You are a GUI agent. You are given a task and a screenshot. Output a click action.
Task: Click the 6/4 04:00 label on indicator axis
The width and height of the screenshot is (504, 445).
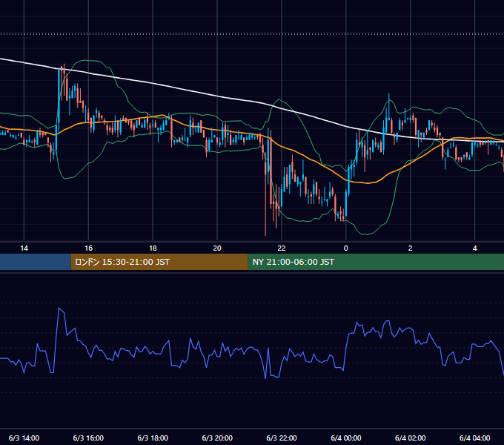475,438
